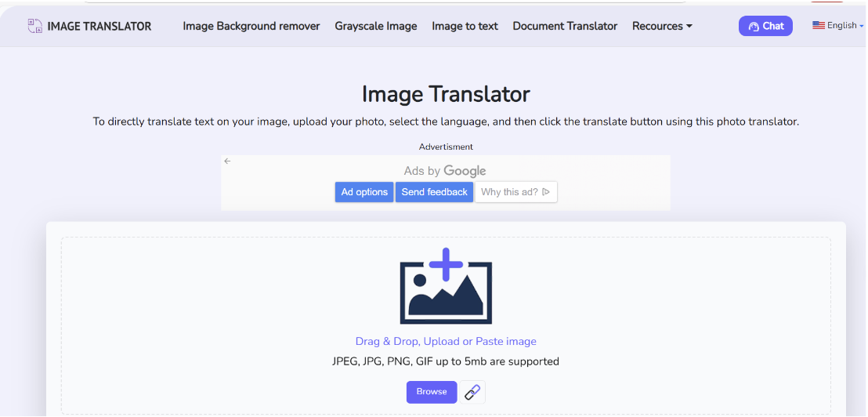Click the Ad options button
The image size is (868, 417).
[364, 192]
